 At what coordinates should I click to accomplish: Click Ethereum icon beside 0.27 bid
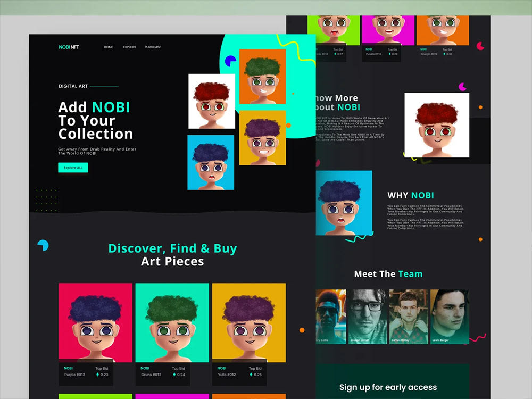pyautogui.click(x=335, y=54)
